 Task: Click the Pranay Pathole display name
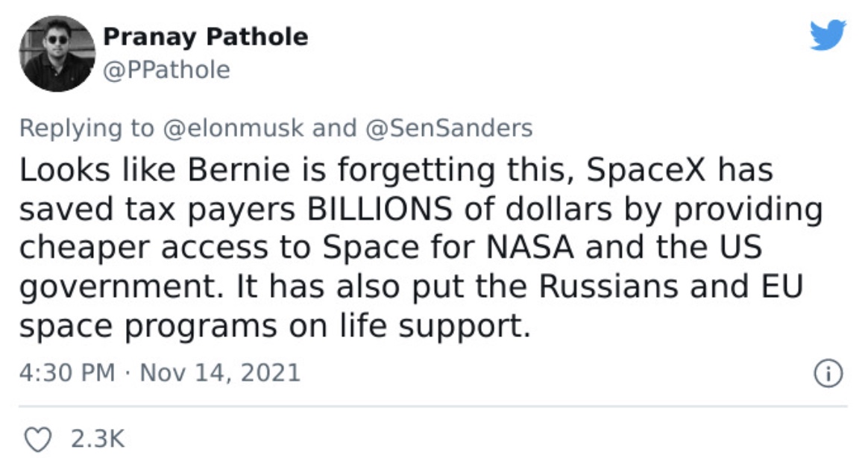tap(205, 37)
